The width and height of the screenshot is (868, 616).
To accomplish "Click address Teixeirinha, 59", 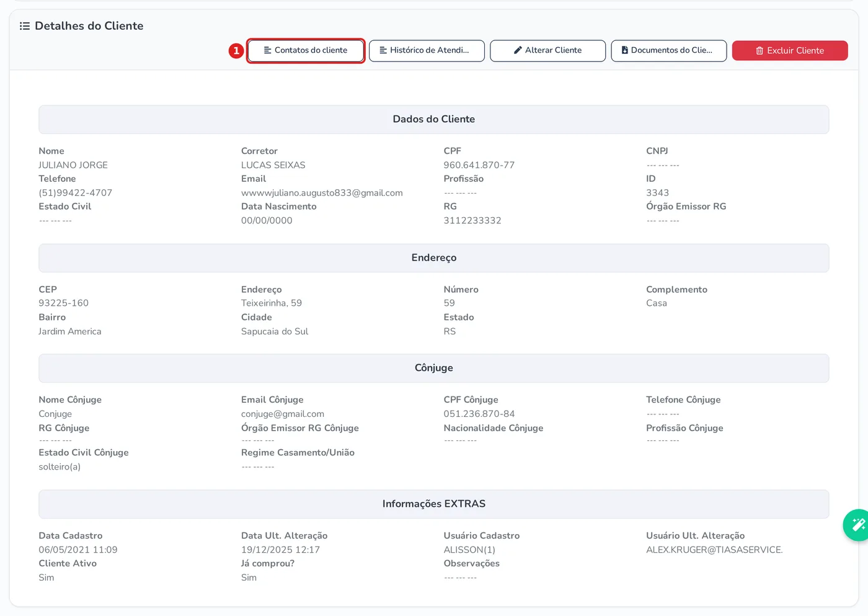I will [x=272, y=303].
